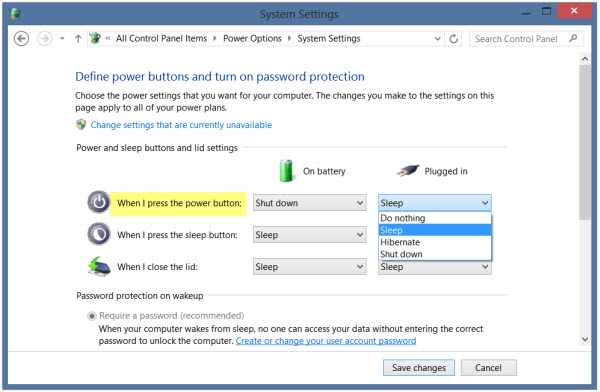The image size is (600, 392).
Task: Click the 'Define power buttons' heading
Action: [x=220, y=77]
